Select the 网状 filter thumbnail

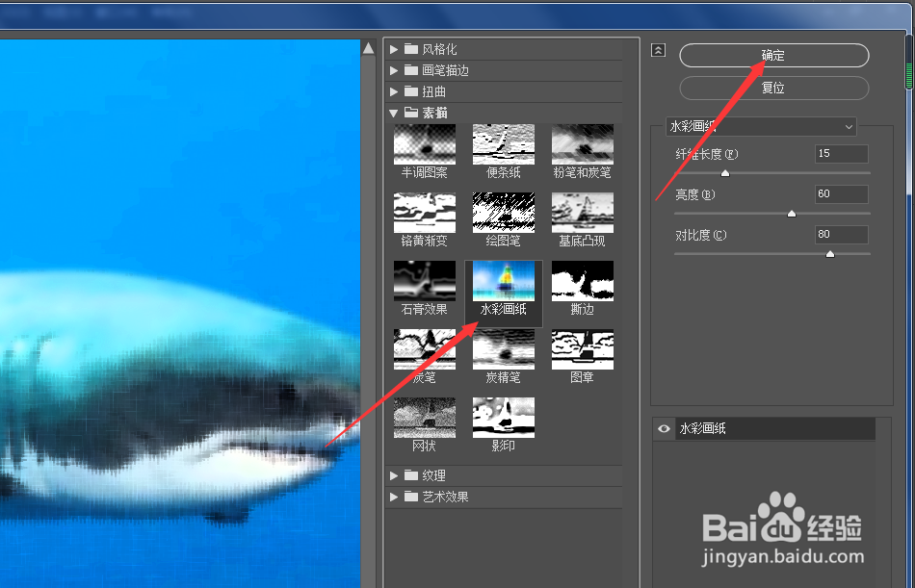pos(424,418)
